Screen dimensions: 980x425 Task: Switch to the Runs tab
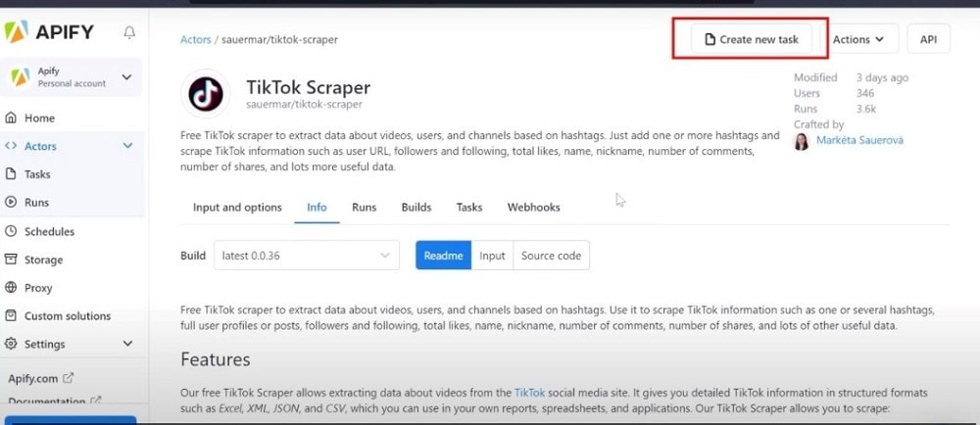pyautogui.click(x=365, y=208)
